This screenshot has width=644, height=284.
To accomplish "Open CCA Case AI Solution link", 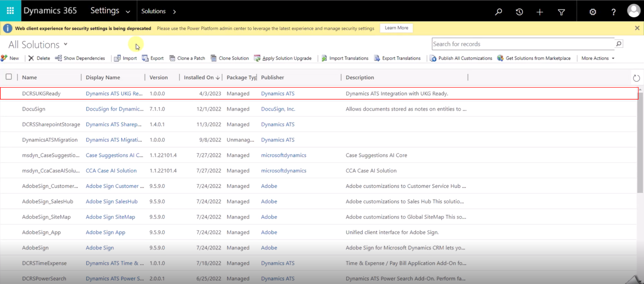I will [111, 171].
